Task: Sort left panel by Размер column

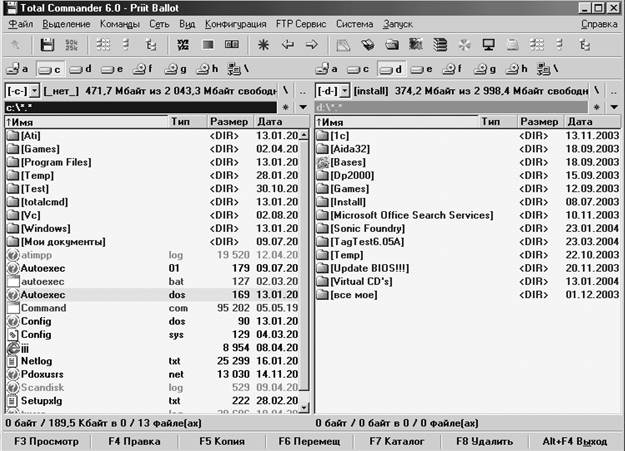Action: [x=230, y=122]
